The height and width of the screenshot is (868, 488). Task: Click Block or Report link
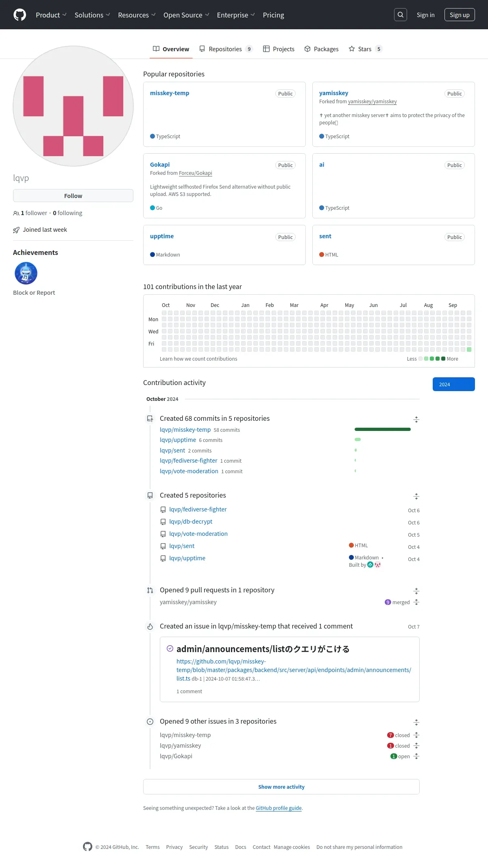[x=34, y=292]
